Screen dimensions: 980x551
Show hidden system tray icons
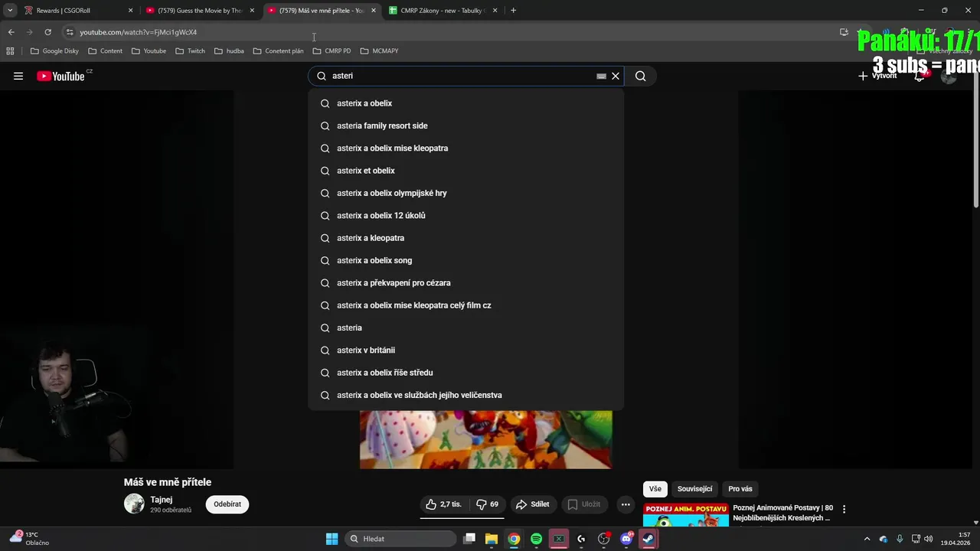tap(867, 539)
